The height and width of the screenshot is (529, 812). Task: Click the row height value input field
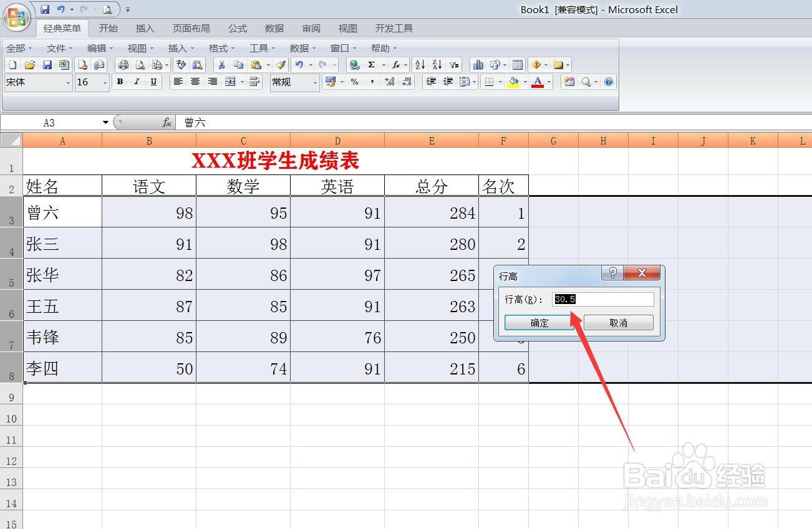tap(602, 299)
